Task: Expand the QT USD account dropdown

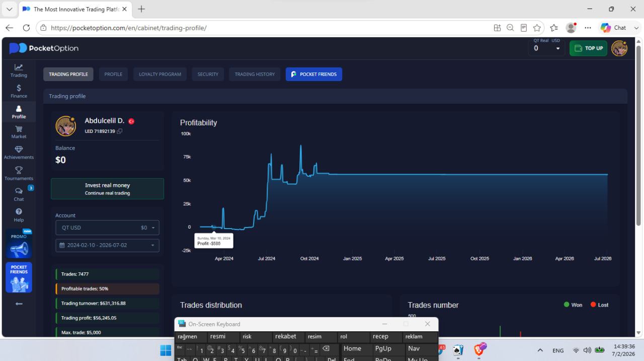Action: click(107, 228)
